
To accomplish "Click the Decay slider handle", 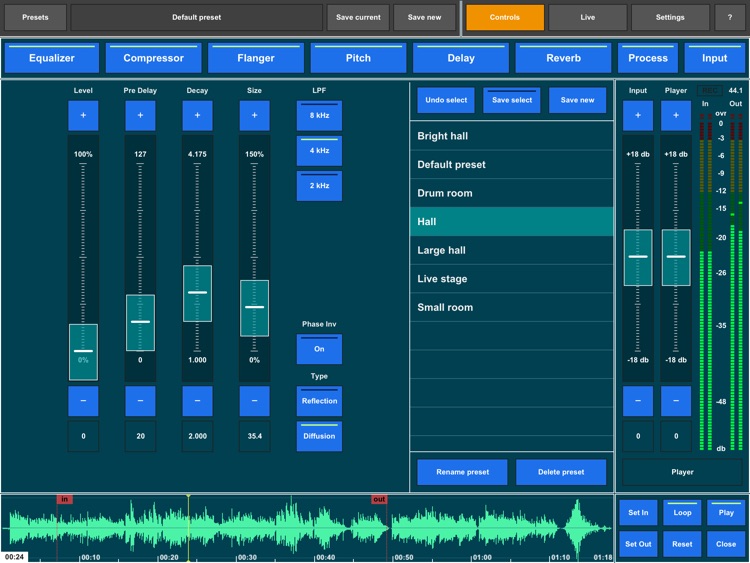I will (x=197, y=293).
